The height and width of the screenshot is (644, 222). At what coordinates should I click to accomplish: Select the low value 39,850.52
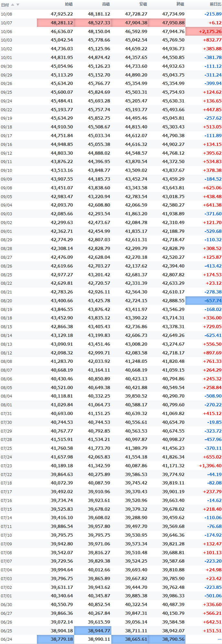tap(136, 396)
